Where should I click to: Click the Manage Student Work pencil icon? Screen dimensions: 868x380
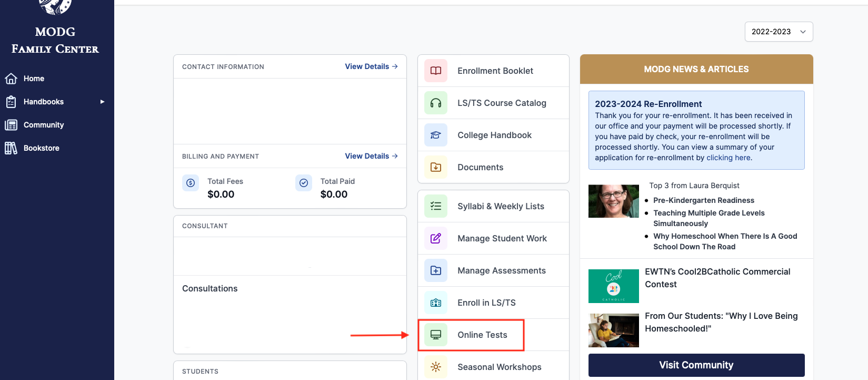(436, 238)
